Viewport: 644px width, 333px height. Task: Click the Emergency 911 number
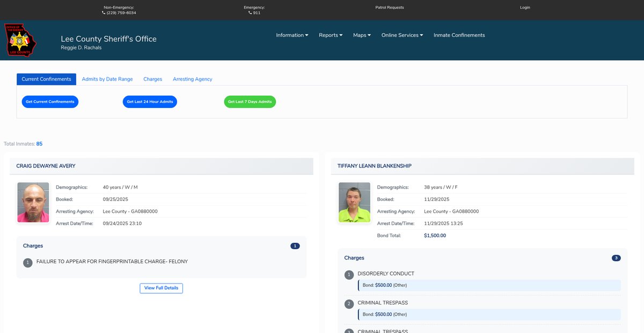[257, 13]
